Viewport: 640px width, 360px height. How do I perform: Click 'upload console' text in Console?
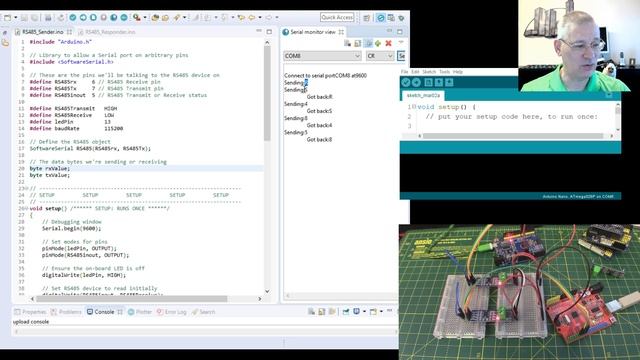click(31, 322)
